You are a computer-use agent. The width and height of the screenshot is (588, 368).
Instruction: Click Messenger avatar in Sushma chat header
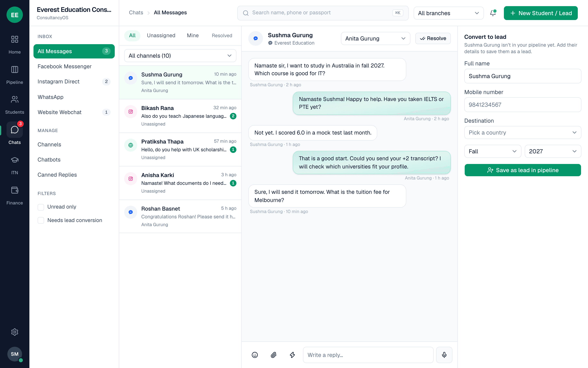pos(256,38)
